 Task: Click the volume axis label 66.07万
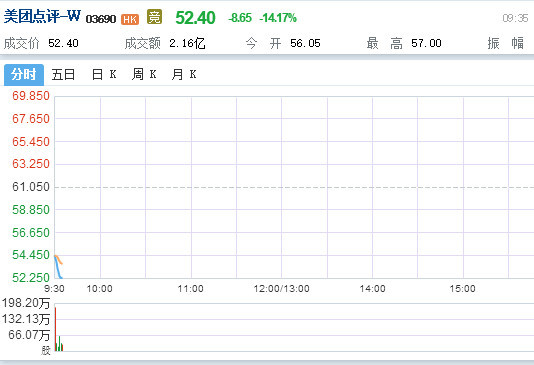point(29,335)
